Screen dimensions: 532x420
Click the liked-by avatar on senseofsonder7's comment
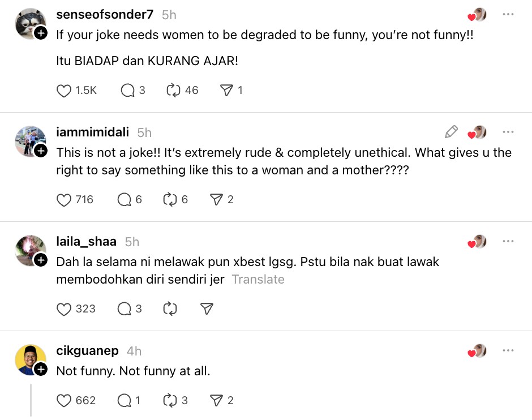[x=477, y=15]
